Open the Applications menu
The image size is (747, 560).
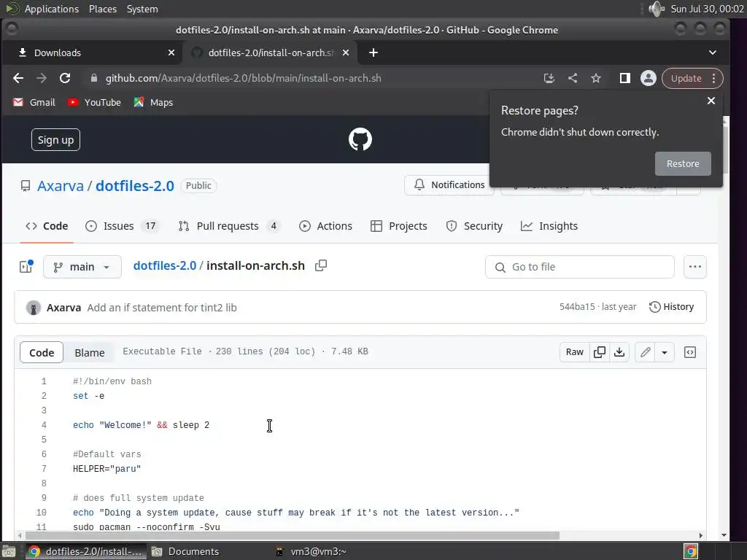[x=52, y=9]
